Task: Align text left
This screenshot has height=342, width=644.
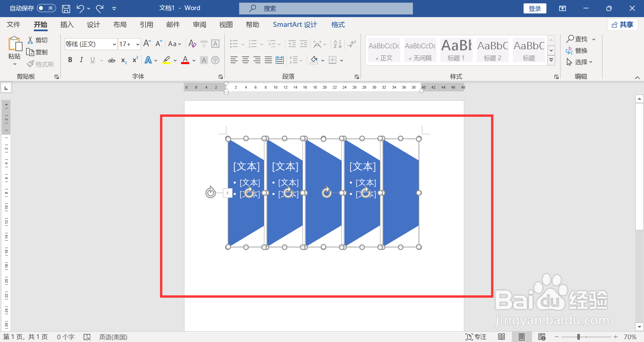Action: click(x=234, y=60)
